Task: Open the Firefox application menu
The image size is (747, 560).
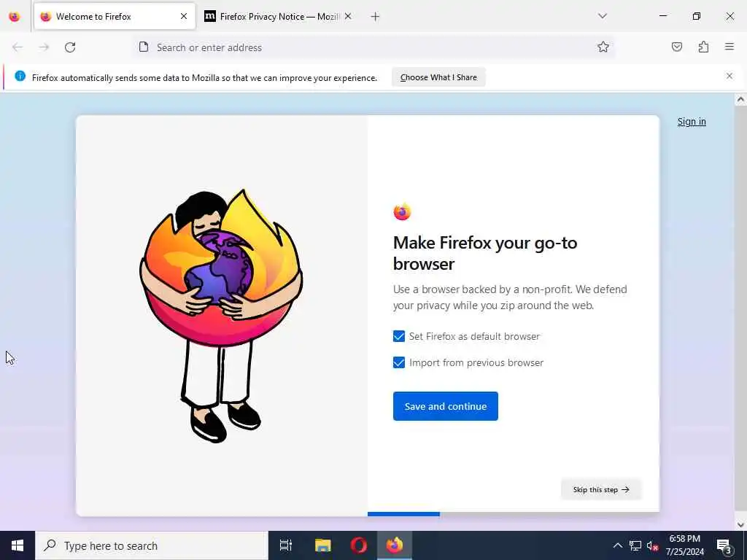Action: [x=729, y=47]
